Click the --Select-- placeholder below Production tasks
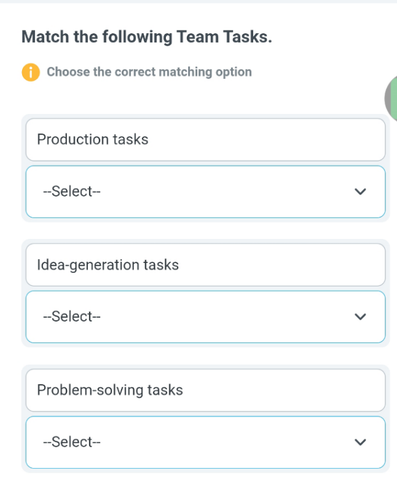Viewport: 397px width, 500px height. [72, 192]
